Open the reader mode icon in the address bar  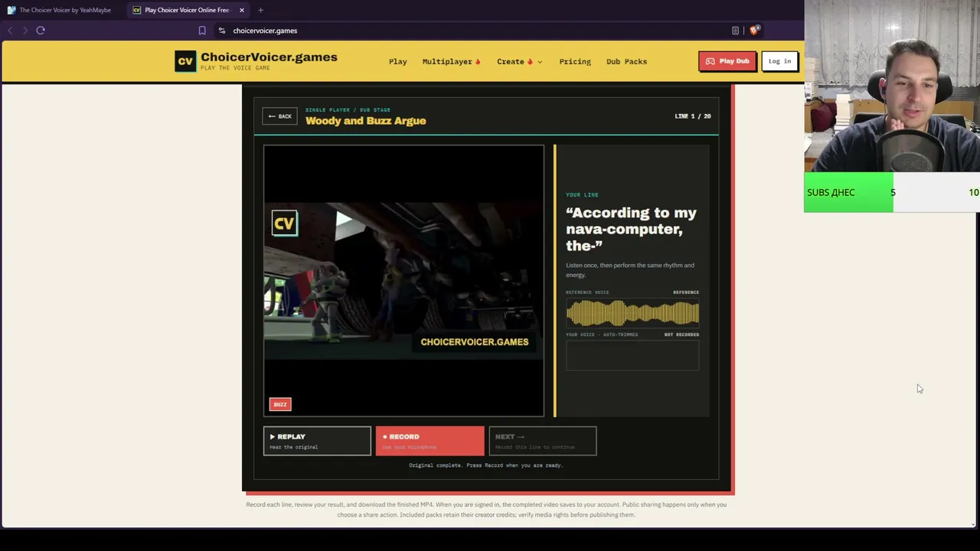[x=735, y=31]
